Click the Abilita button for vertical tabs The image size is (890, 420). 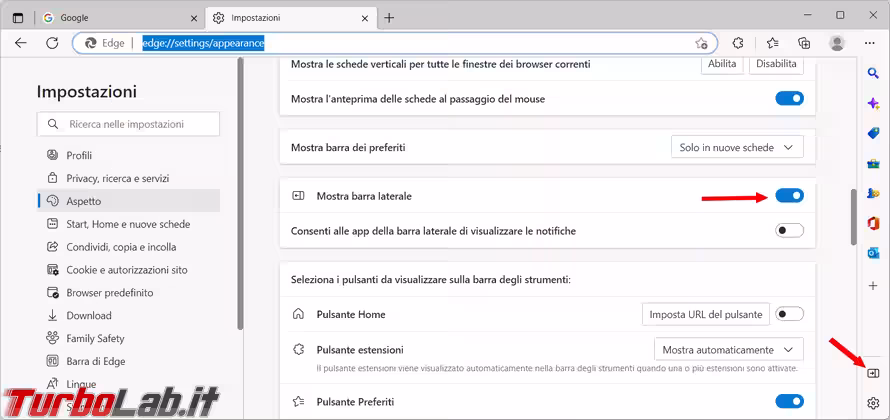pyautogui.click(x=721, y=64)
